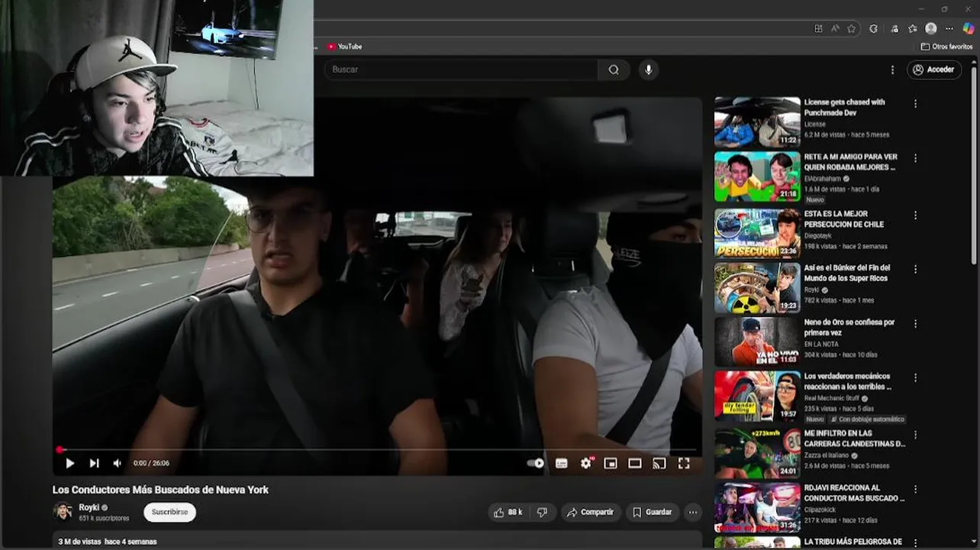Viewport: 980px width, 550px height.
Task: Skip to the next video
Action: tap(94, 463)
